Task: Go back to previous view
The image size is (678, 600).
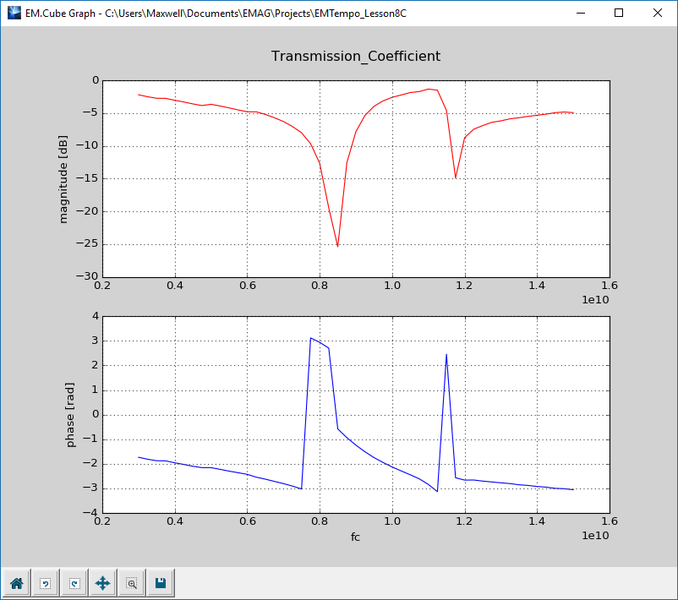Action: pyautogui.click(x=45, y=584)
